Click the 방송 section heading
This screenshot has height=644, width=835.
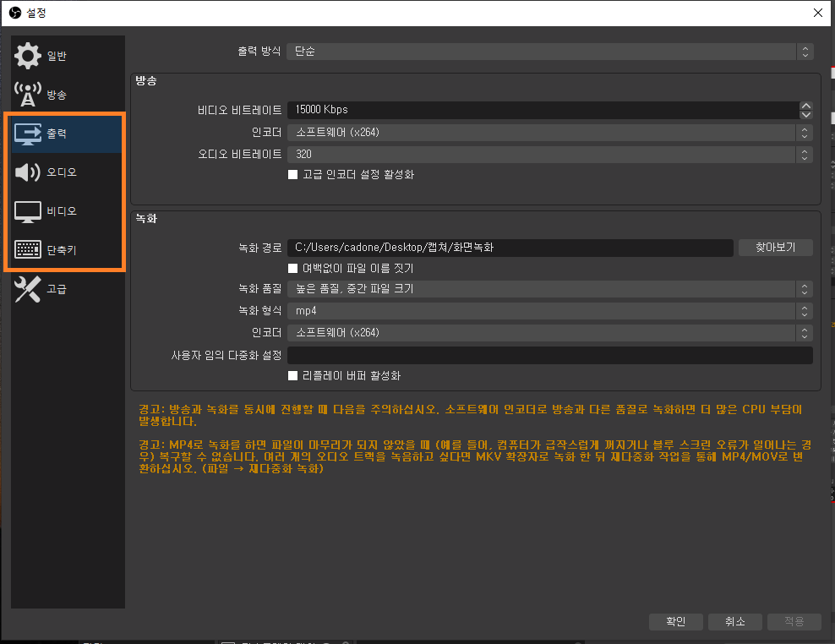tap(146, 81)
